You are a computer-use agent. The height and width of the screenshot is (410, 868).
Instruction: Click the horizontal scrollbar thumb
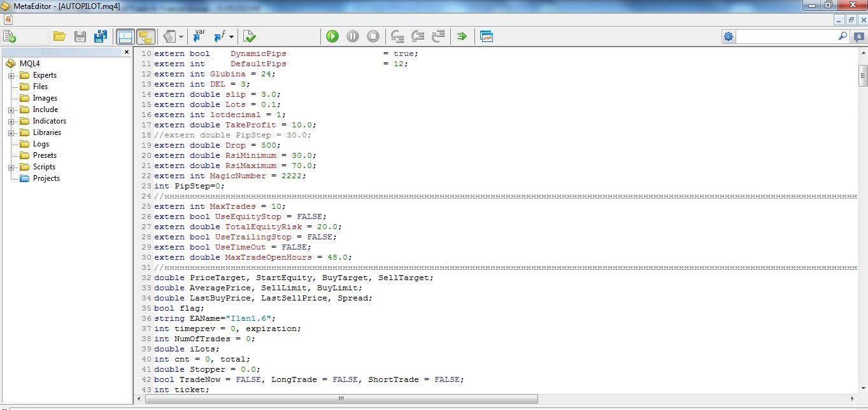341,399
